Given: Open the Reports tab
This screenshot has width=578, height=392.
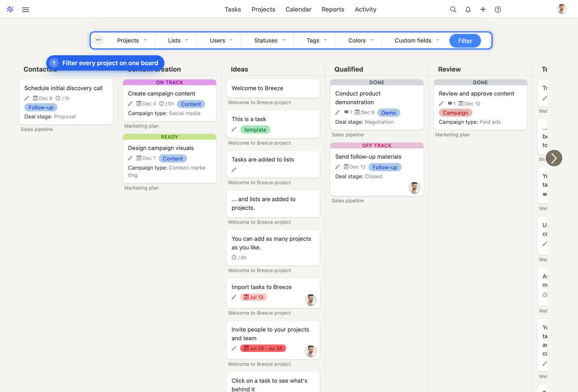Looking at the screenshot, I should pyautogui.click(x=333, y=9).
